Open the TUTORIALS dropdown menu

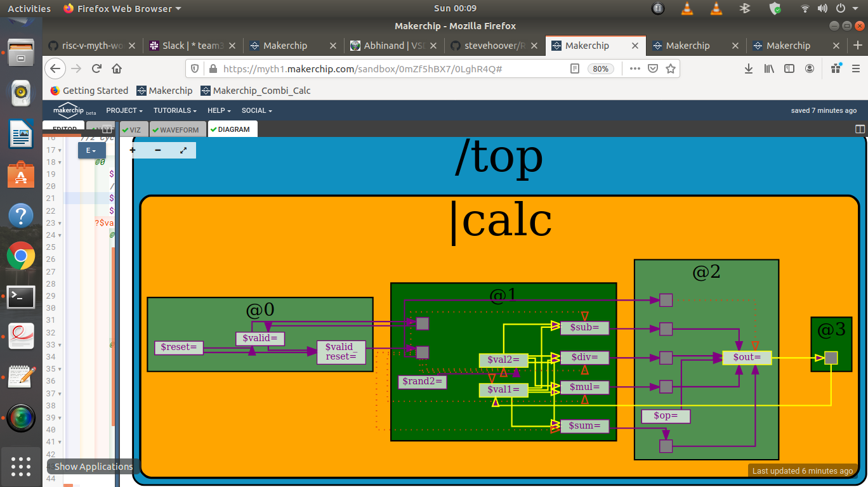click(x=174, y=110)
